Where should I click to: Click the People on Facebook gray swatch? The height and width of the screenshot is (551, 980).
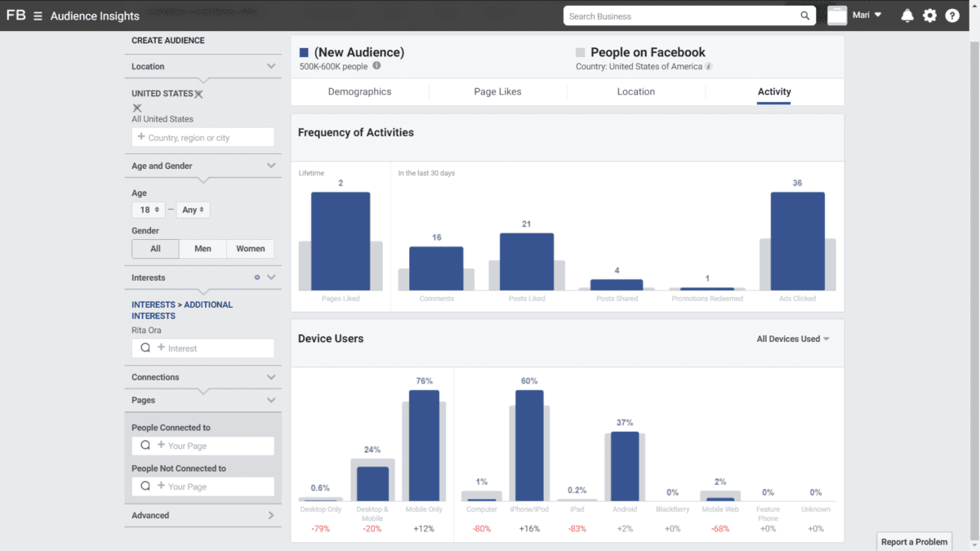[581, 52]
